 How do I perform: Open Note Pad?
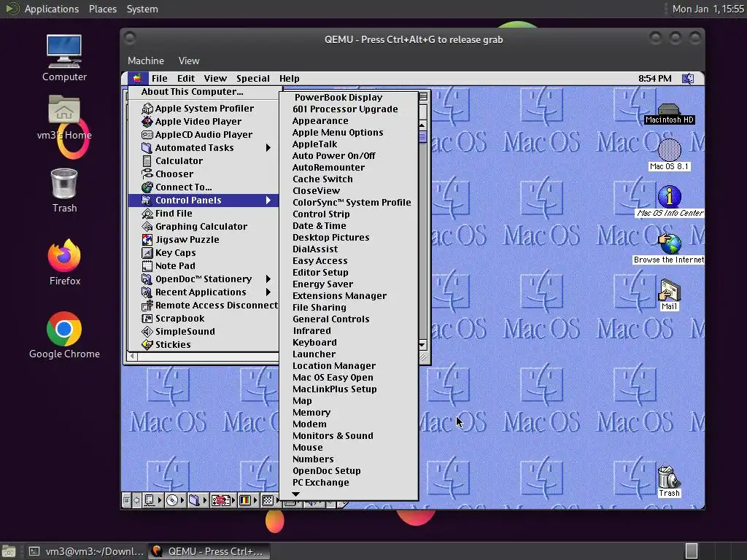[204, 265]
